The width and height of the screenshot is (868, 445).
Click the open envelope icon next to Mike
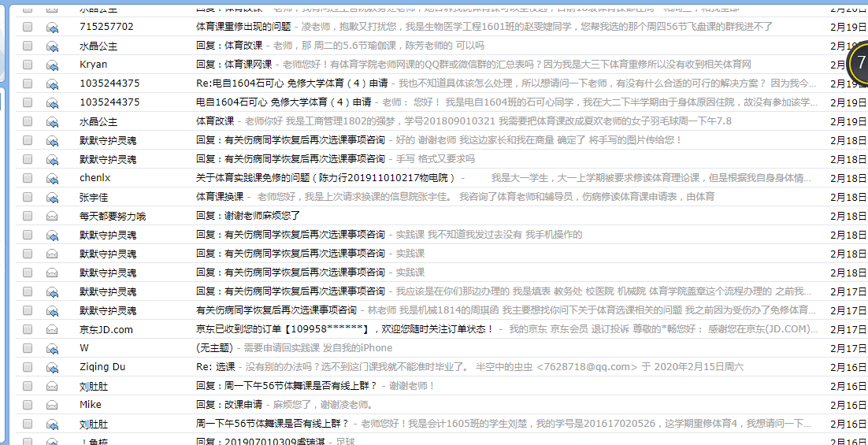pos(53,405)
